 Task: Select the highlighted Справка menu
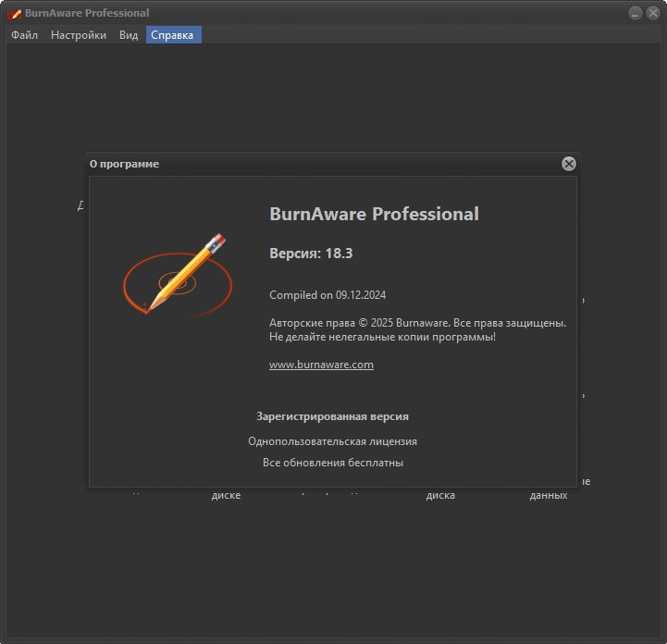(174, 35)
